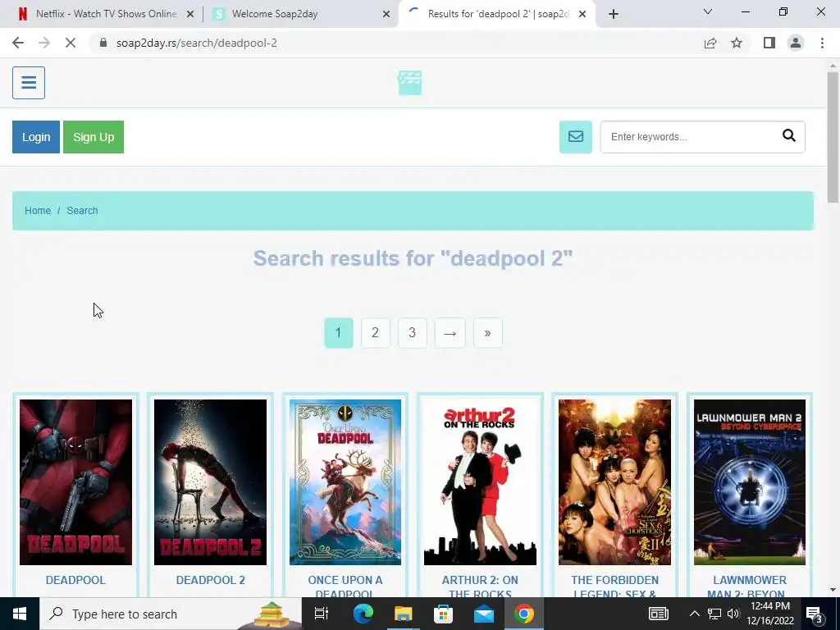Open the hamburger menu button
This screenshot has width=840, height=630.
coord(29,83)
